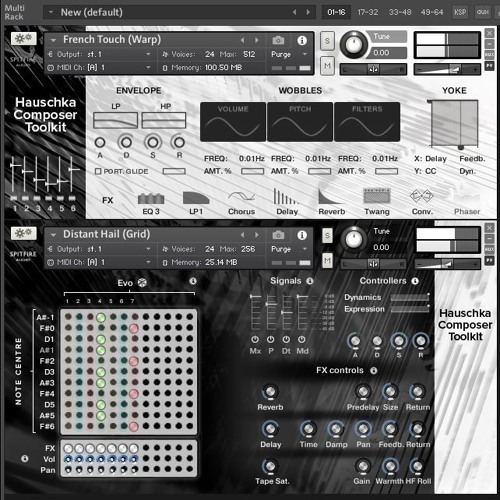This screenshot has width=500, height=500.
Task: Adjust the Dynamics controller slider
Action: click(x=410, y=297)
